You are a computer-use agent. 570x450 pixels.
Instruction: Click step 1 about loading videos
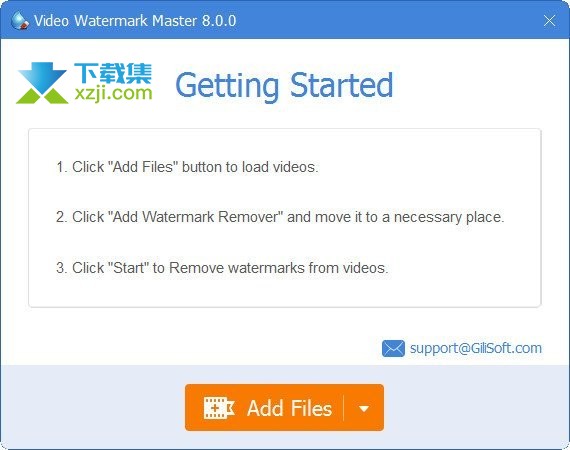(x=187, y=167)
